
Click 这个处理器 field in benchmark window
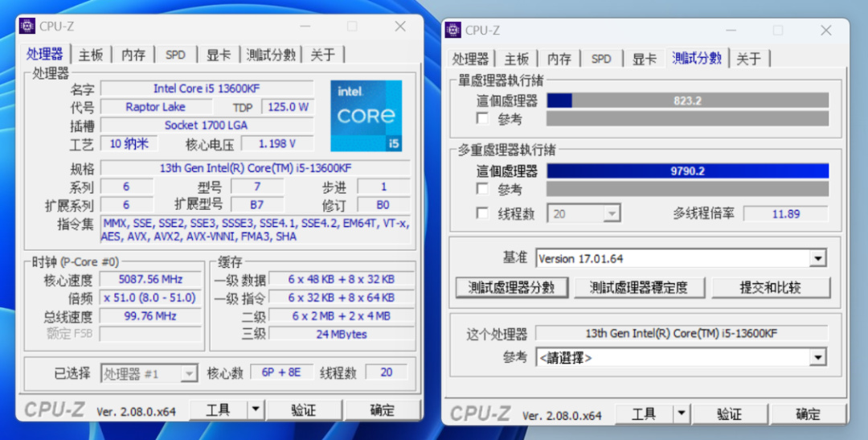pos(682,333)
